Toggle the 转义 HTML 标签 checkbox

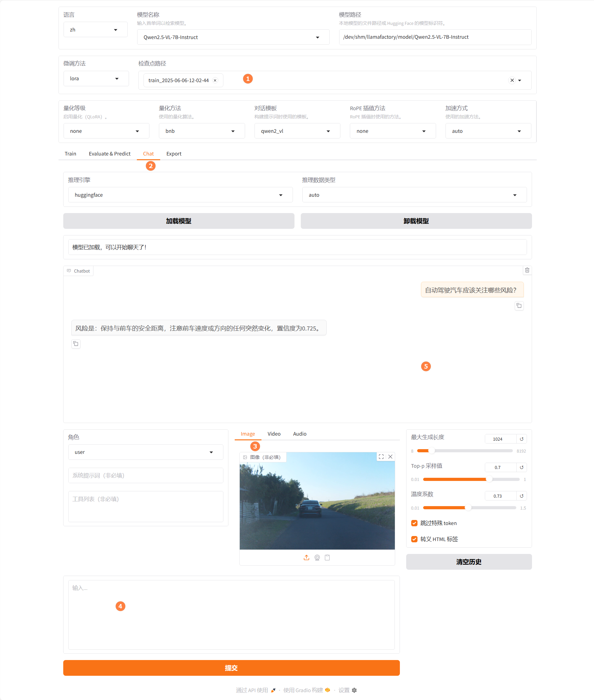click(414, 539)
